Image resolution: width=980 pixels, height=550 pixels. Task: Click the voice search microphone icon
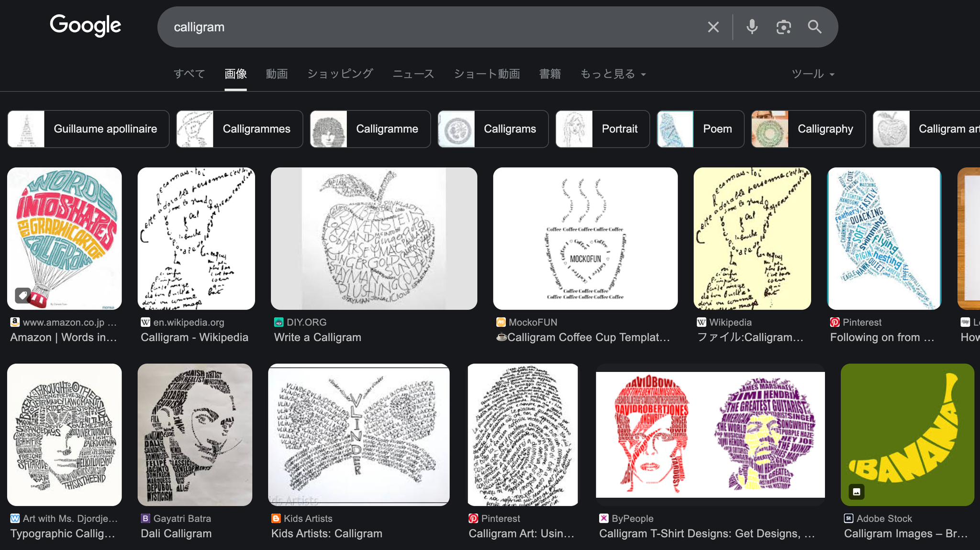point(752,27)
